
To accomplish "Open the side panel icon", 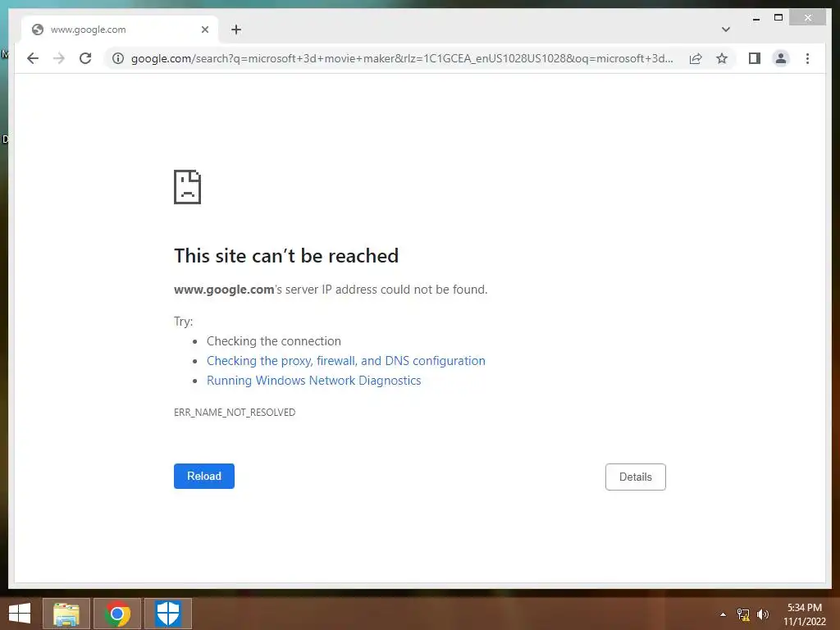I will (755, 58).
